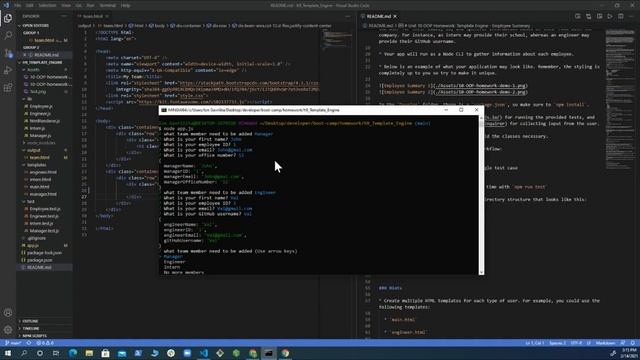This screenshot has width=640, height=360.
Task: Click the 10-OOP-homework-demo-2.png link in README
Action: click(x=481, y=92)
